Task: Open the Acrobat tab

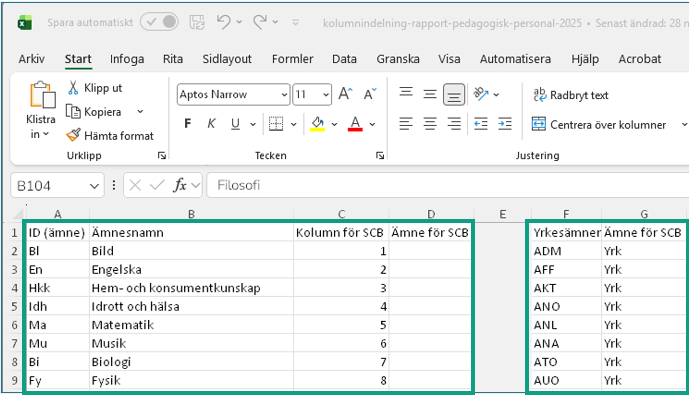Action: (x=640, y=59)
